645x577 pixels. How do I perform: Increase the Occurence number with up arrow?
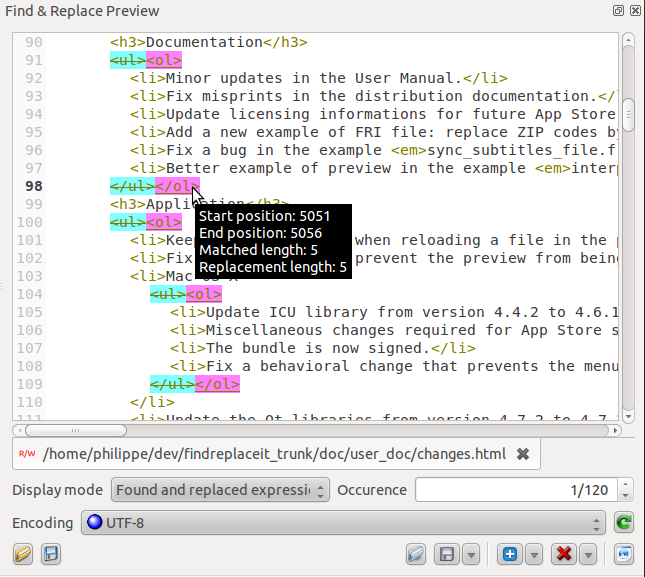click(x=626, y=485)
